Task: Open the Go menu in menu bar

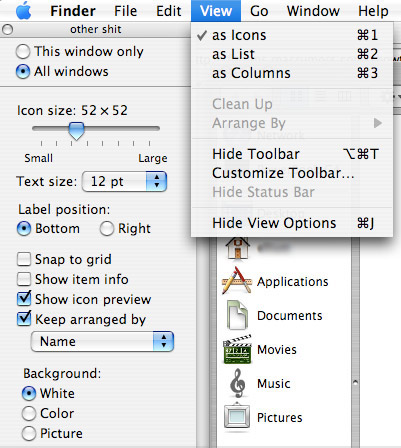Action: [x=259, y=11]
